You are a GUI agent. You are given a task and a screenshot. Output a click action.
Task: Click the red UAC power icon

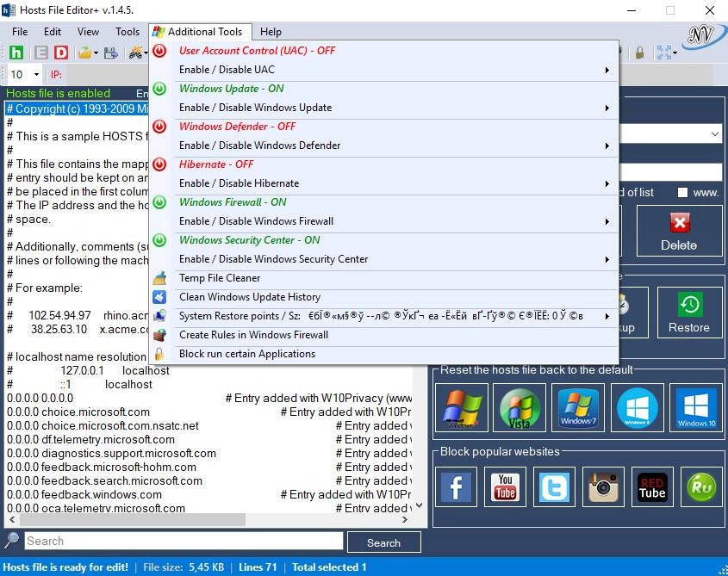(159, 51)
